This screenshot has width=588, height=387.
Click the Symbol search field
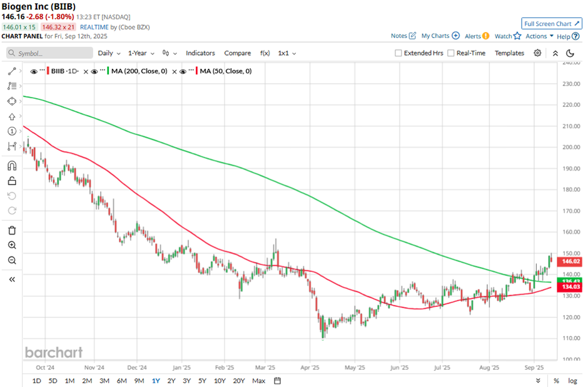pyautogui.click(x=49, y=53)
